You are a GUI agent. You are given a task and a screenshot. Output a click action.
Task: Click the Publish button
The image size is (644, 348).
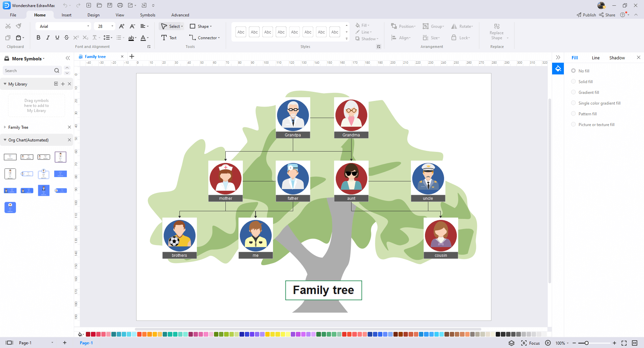(x=586, y=15)
